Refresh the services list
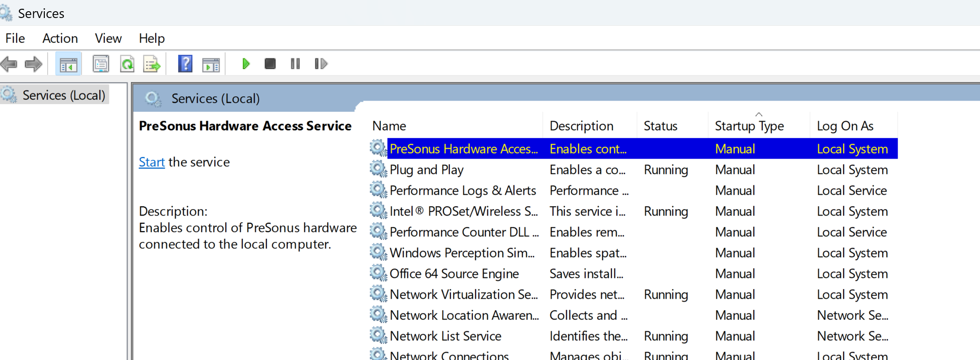 click(127, 64)
